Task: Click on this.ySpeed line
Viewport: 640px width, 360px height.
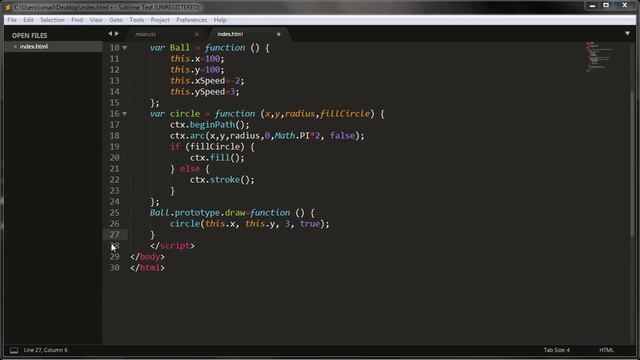Action: pos(205,92)
